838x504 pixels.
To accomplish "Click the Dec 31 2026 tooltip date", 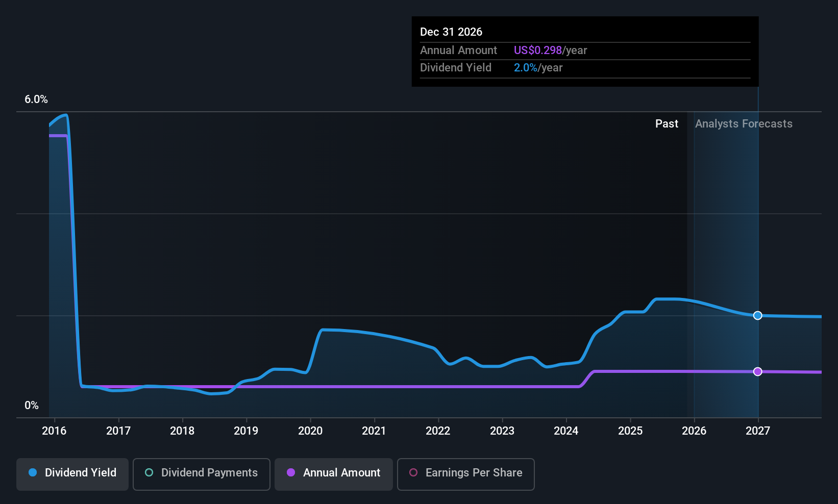I will [x=451, y=32].
